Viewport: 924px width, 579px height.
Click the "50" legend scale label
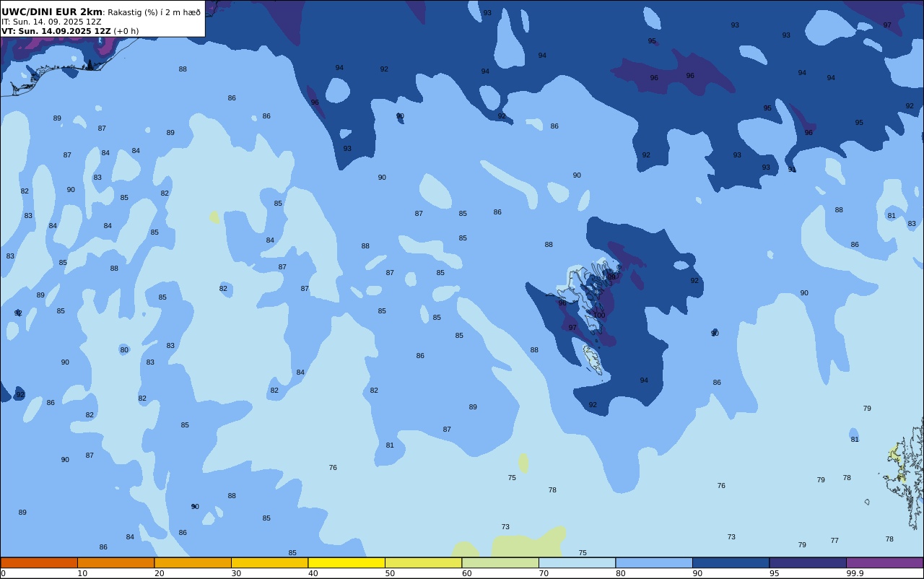tap(390, 573)
